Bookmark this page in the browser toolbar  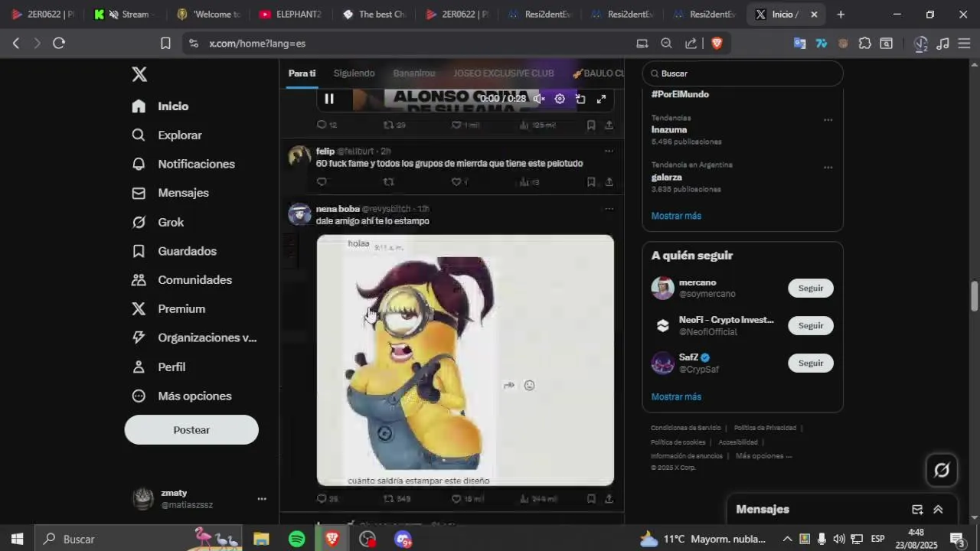tap(165, 44)
